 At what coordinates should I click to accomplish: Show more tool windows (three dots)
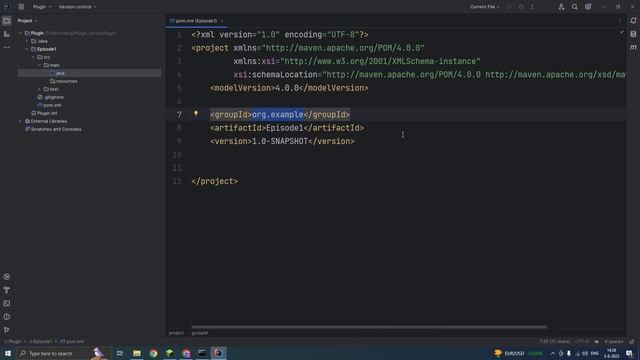click(x=7, y=47)
